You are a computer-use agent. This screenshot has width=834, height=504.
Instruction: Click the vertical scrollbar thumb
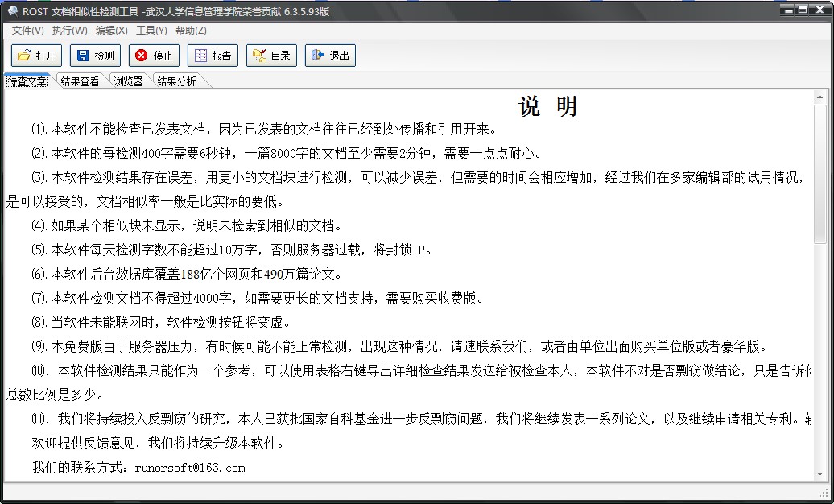tap(820, 174)
